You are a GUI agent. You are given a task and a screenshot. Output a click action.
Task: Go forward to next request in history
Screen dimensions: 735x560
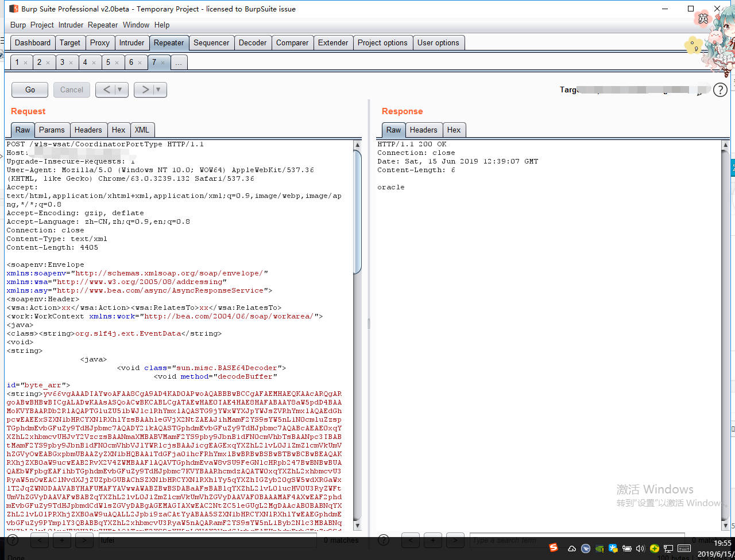click(145, 90)
